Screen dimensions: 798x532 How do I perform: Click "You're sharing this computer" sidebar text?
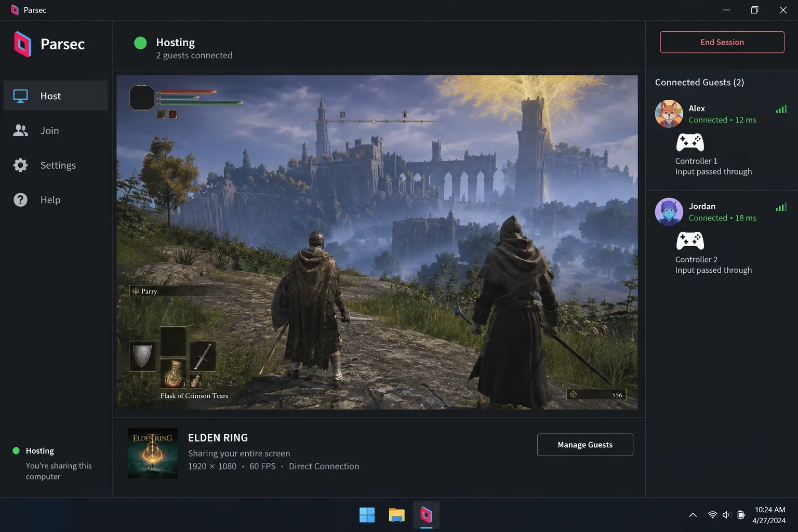[59, 471]
